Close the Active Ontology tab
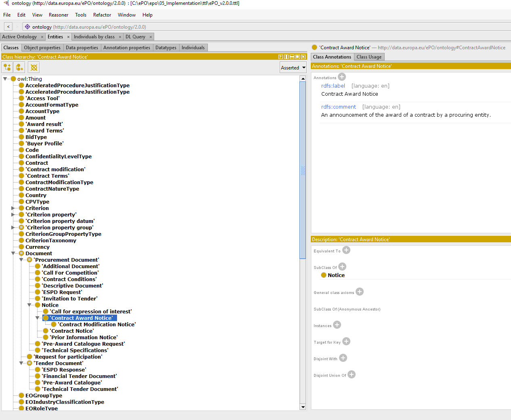This screenshot has height=420, width=511. [x=42, y=37]
